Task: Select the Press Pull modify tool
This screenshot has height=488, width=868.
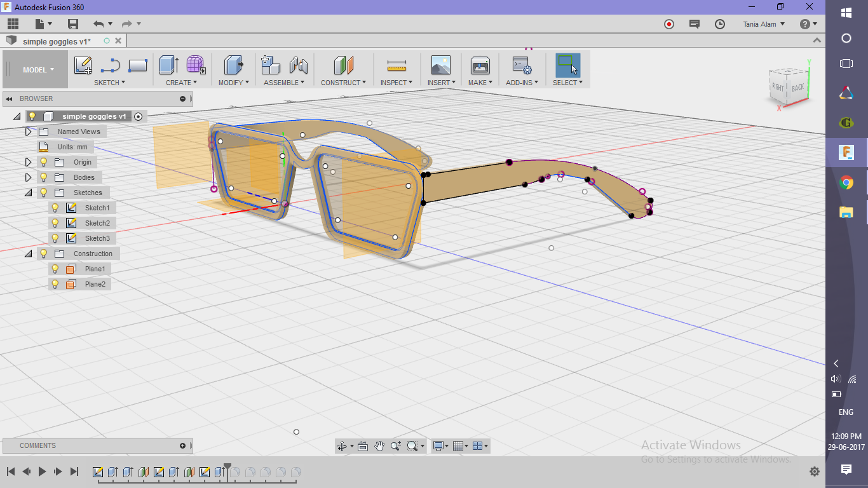Action: (234, 65)
